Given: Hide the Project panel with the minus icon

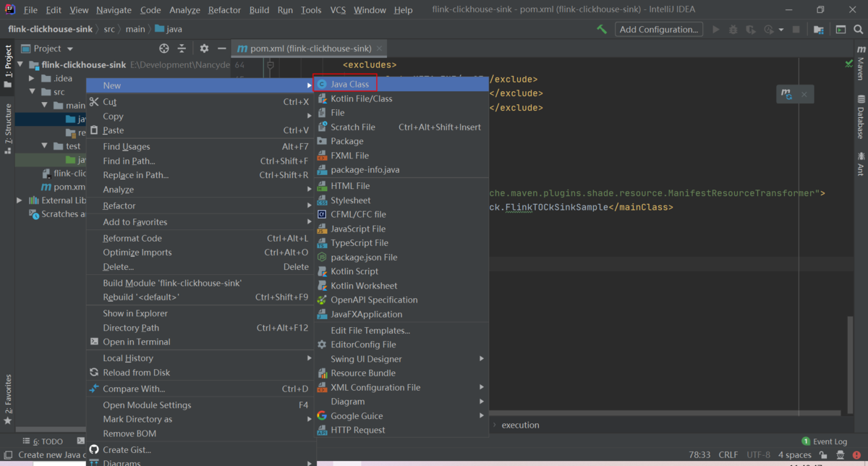Looking at the screenshot, I should pyautogui.click(x=222, y=48).
